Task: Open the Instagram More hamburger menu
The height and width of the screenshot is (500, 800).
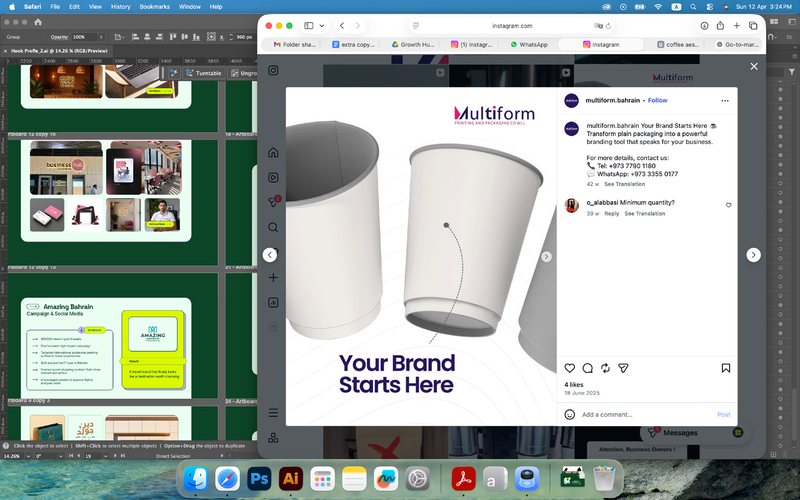Action: pos(273,413)
